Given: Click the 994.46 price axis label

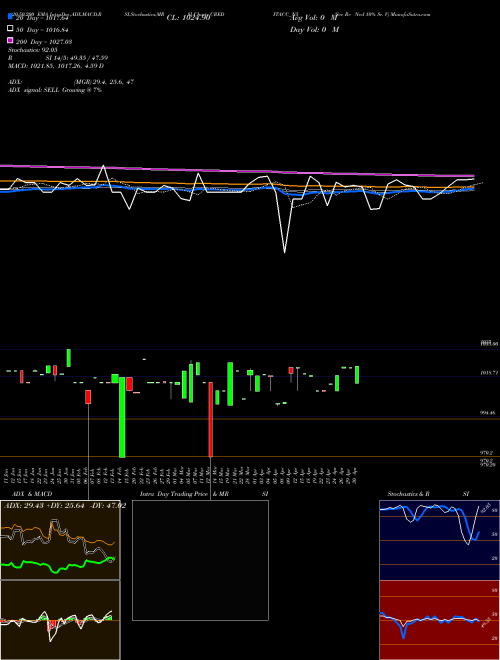Looking at the screenshot, I should (x=489, y=413).
